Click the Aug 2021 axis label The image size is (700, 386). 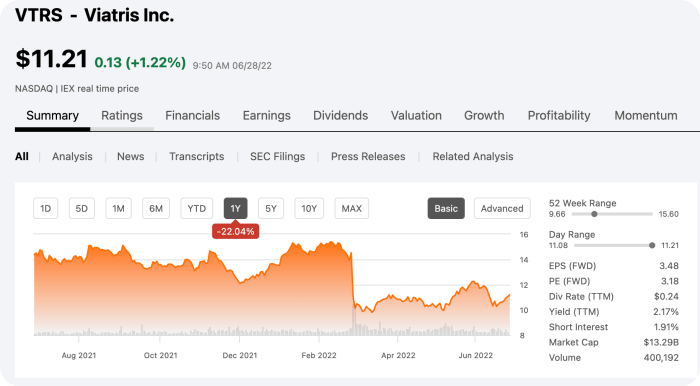[x=79, y=355]
